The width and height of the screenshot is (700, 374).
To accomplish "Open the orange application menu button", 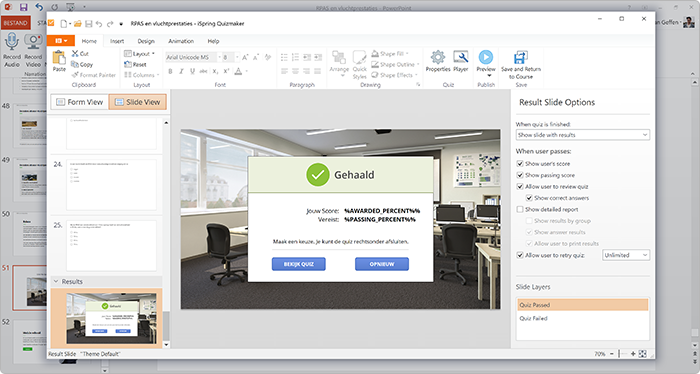I will [61, 41].
